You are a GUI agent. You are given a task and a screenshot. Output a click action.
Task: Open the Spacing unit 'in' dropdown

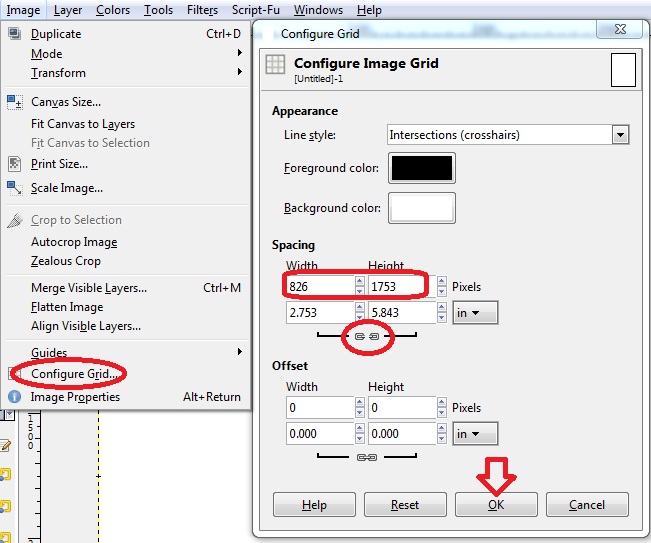(x=475, y=313)
